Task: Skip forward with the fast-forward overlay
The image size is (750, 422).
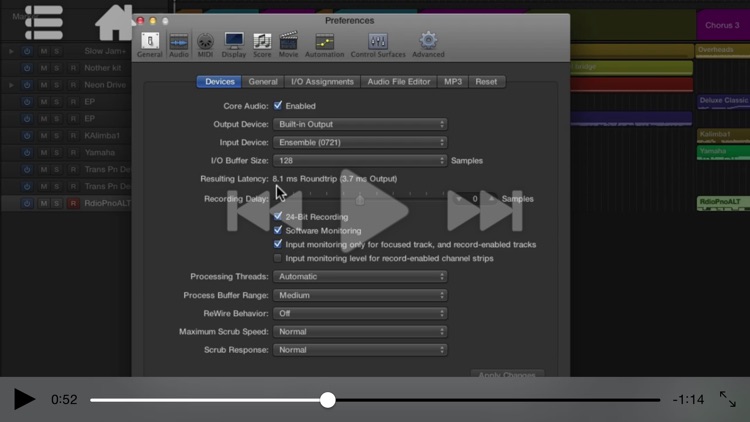Action: point(485,211)
